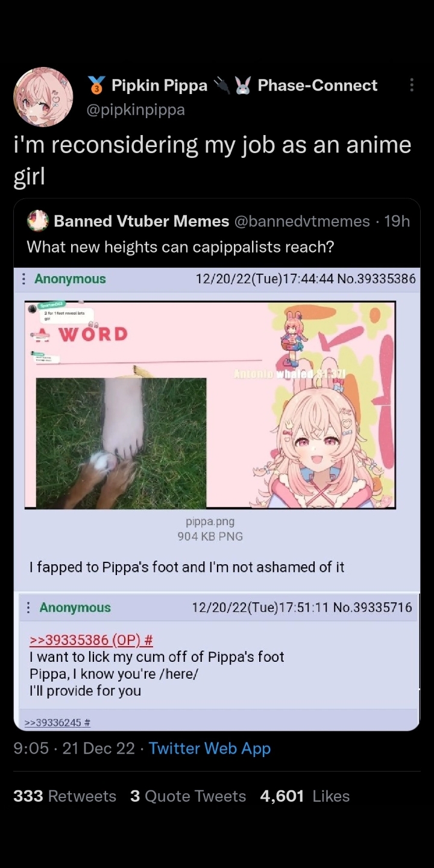The width and height of the screenshot is (434, 868).
Task: Open Pipkin Pippa's profile avatar
Action: coord(43,97)
